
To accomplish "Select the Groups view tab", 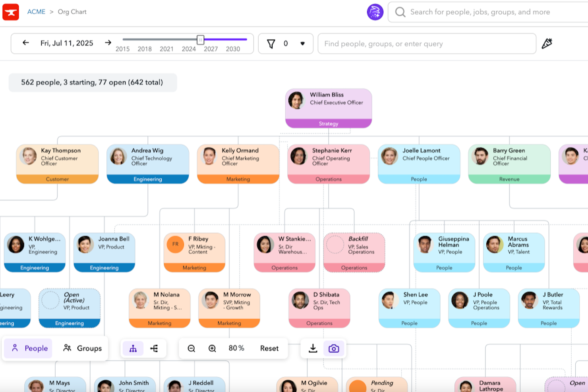I will (x=83, y=348).
